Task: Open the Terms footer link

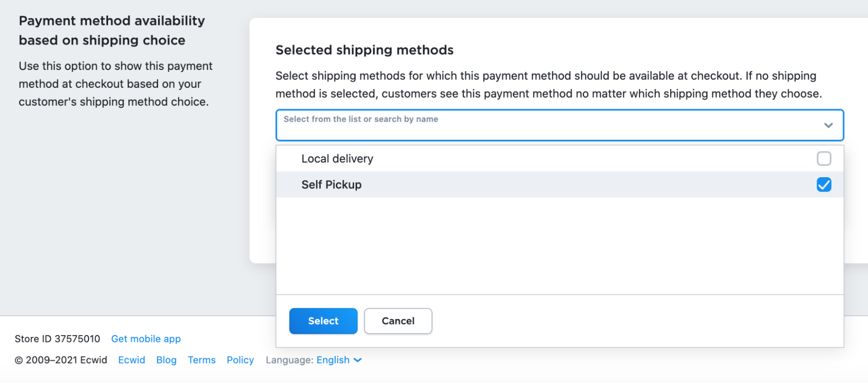Action: point(201,360)
